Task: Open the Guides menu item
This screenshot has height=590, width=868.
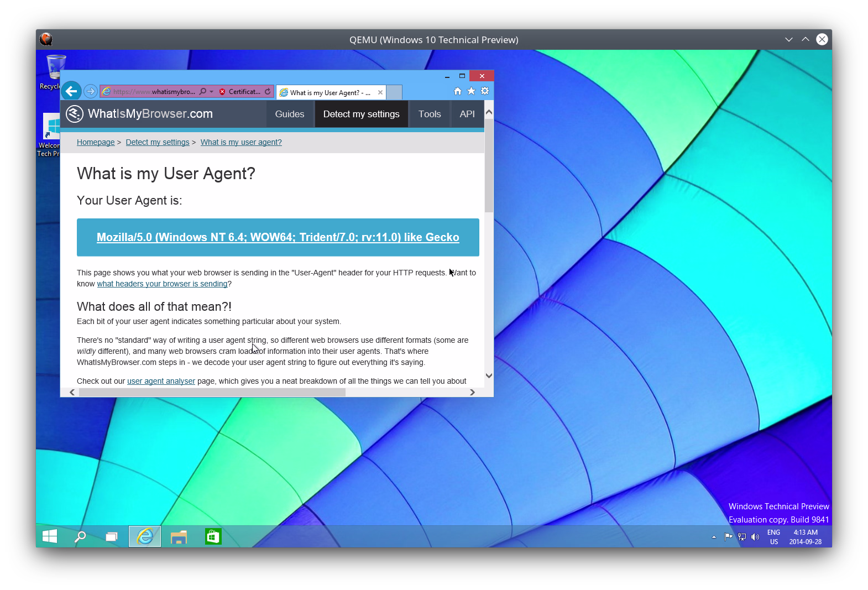Action: click(289, 114)
